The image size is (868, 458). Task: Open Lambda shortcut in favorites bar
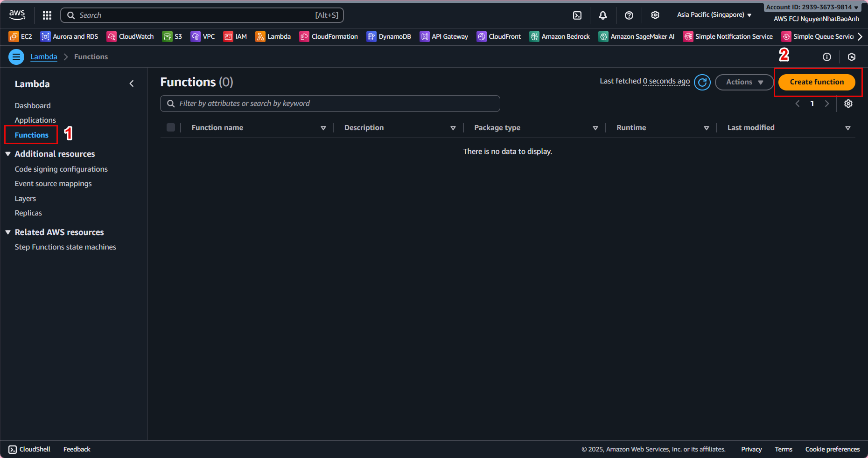[273, 36]
